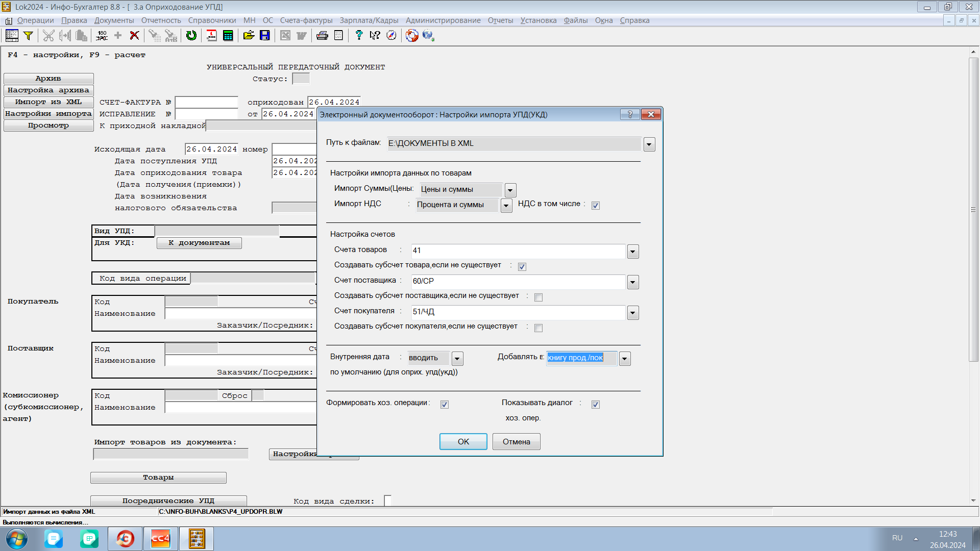
Task: Click the yellow open folder icon
Action: click(x=249, y=35)
